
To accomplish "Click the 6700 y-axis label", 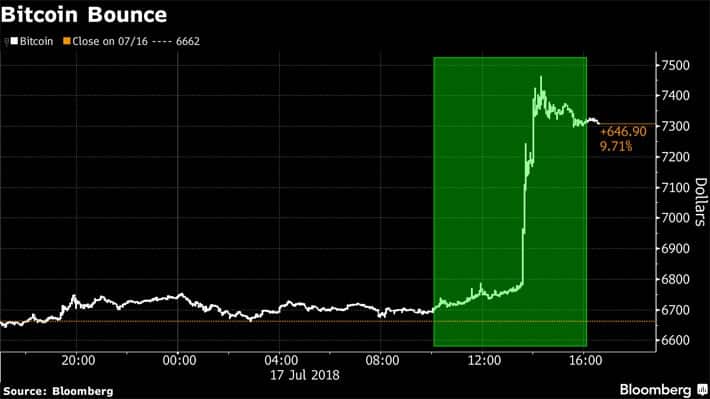I will coord(676,310).
